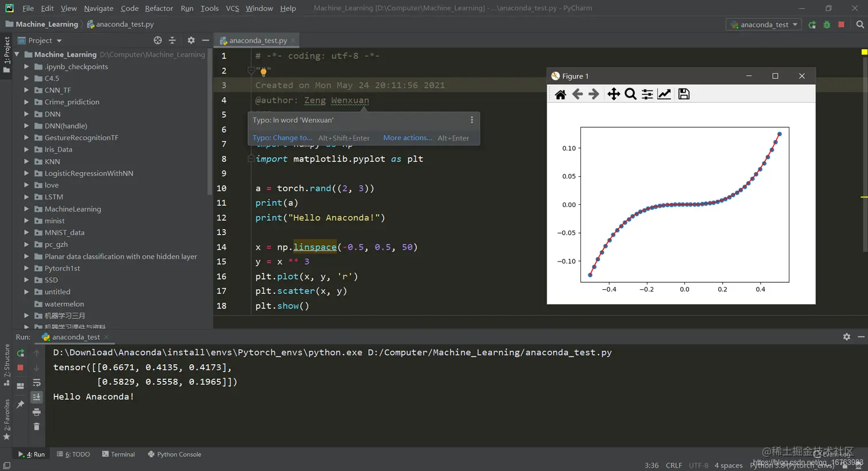Image resolution: width=868 pixels, height=471 pixels.
Task: Select the Pan axes tool in Figure 1
Action: 614,94
